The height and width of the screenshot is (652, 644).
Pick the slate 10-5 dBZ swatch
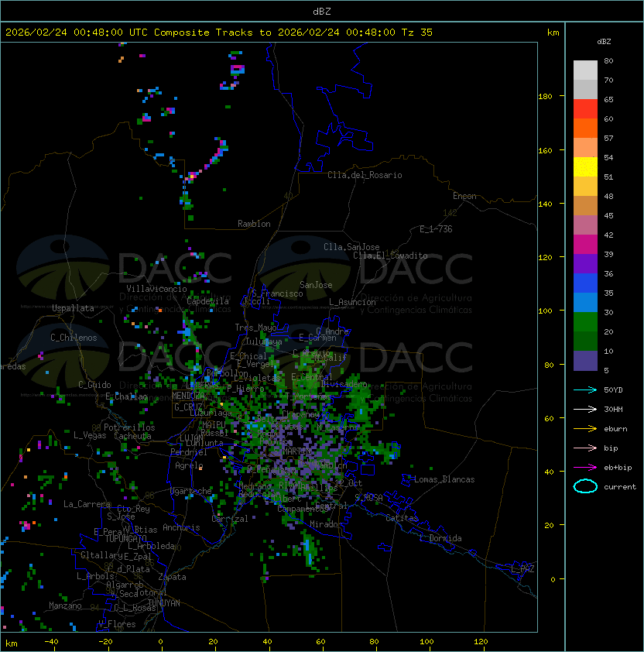tap(585, 361)
